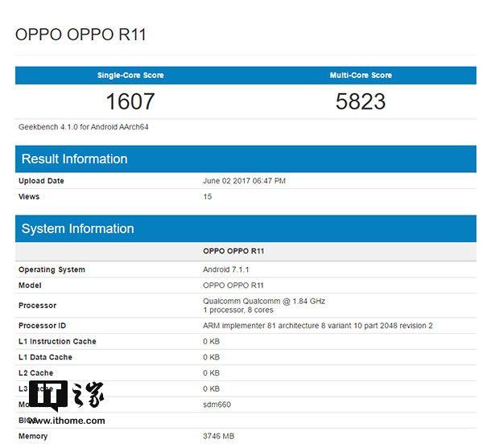The height and width of the screenshot is (448, 483).
Task: Click the L2 Cache 0 KB value
Action: [x=211, y=373]
